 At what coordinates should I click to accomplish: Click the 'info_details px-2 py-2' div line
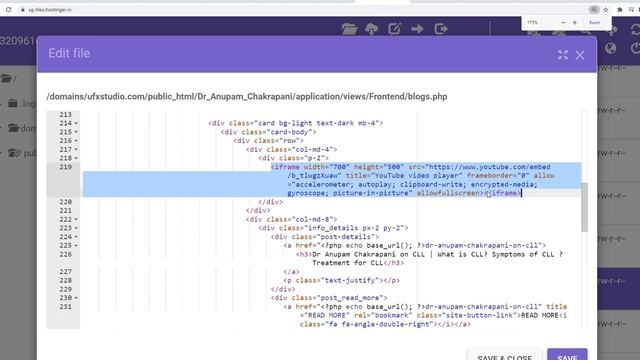[333, 228]
